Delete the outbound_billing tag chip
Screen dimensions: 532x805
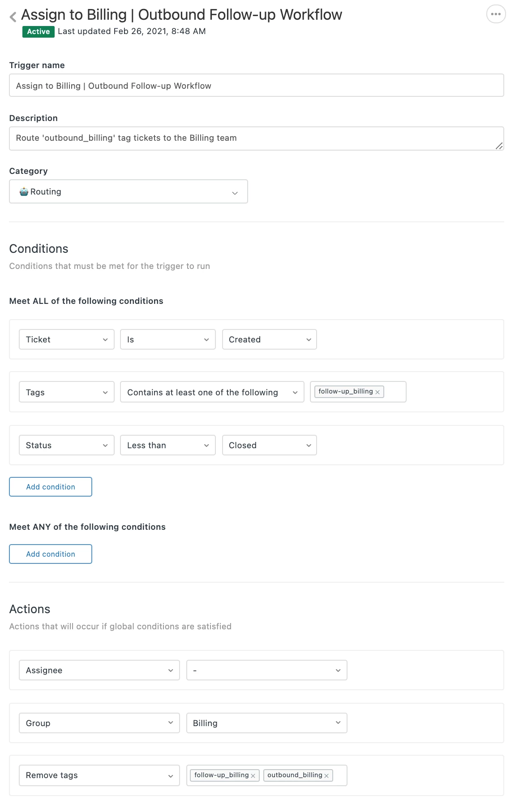point(326,776)
